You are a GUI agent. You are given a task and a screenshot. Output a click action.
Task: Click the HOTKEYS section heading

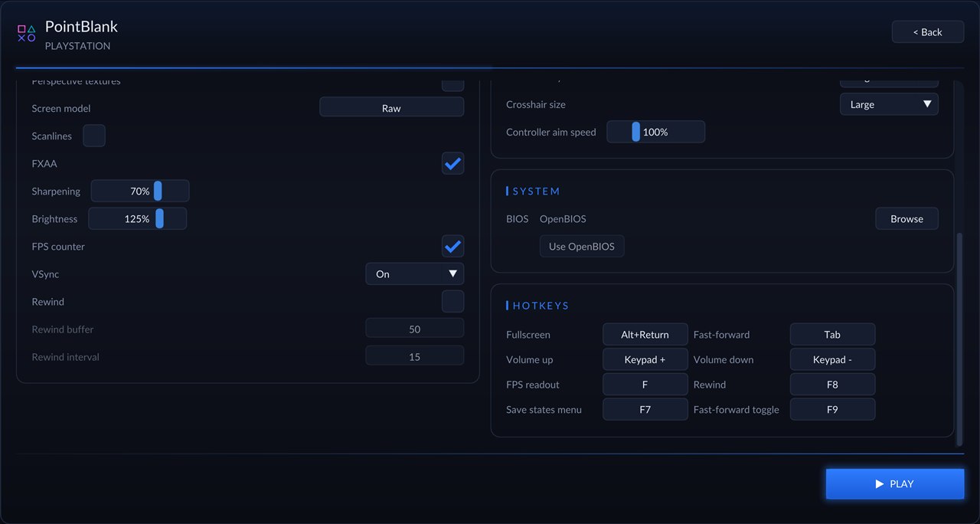pyautogui.click(x=541, y=305)
